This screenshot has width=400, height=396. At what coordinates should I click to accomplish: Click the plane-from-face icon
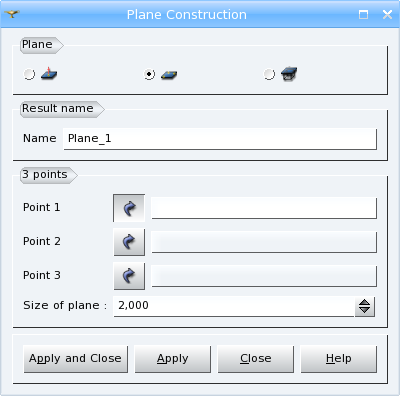[x=289, y=74]
